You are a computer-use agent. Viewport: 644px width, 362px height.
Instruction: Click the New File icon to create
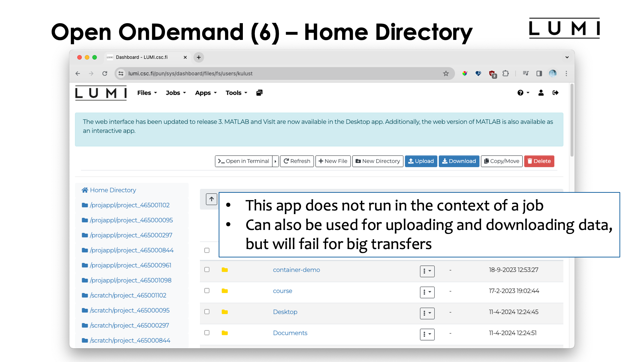click(333, 161)
